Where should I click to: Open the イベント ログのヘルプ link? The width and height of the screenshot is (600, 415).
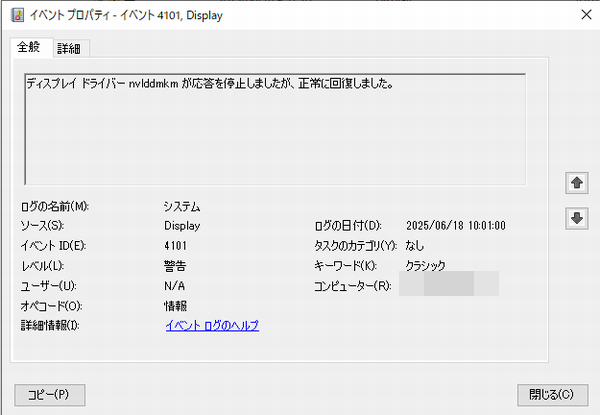tap(212, 325)
